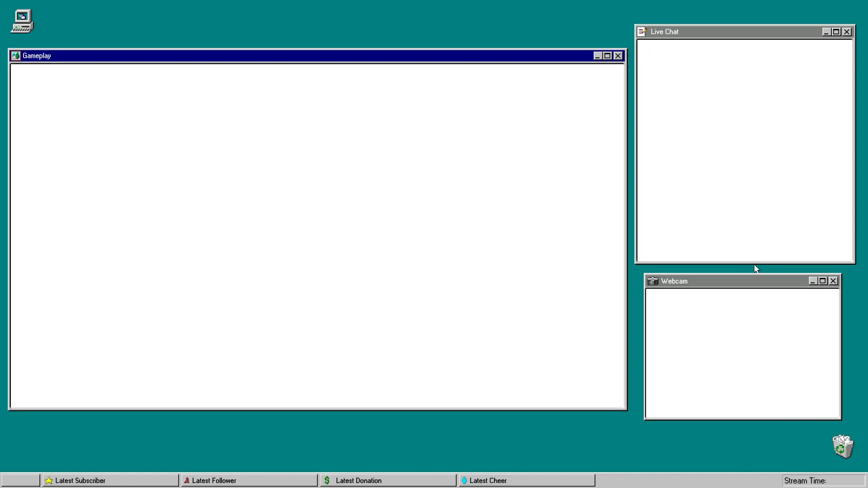The height and width of the screenshot is (488, 868).
Task: Click the Gameplay window title icon
Action: point(16,56)
